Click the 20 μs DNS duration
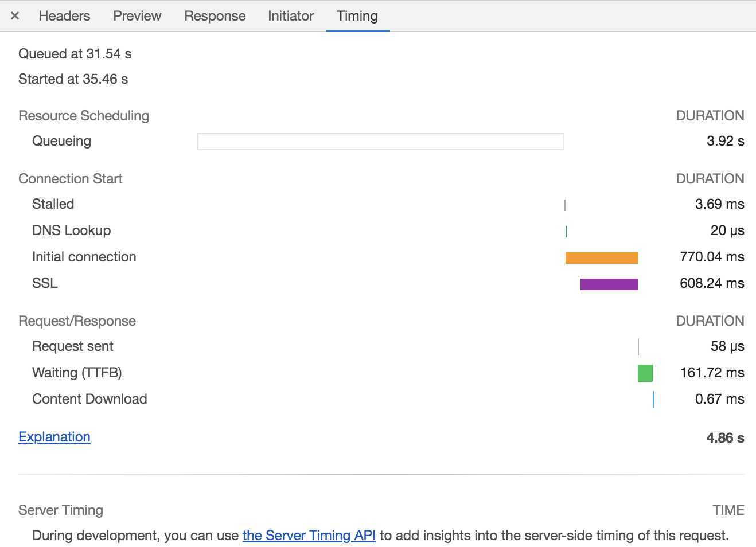The image size is (756, 547). point(727,230)
